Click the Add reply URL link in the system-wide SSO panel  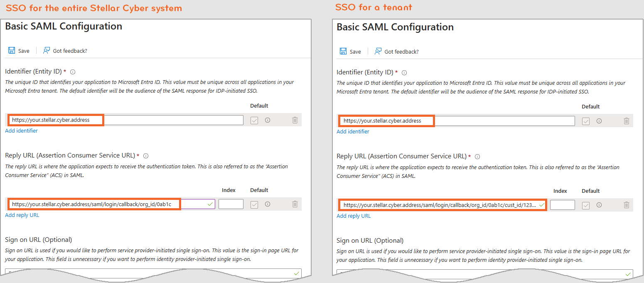tap(22, 215)
